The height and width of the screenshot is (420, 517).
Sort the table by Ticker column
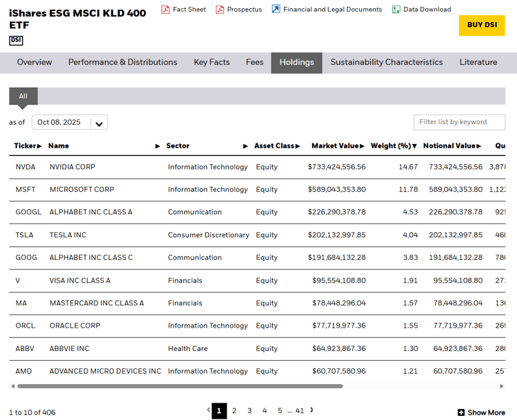click(x=28, y=146)
